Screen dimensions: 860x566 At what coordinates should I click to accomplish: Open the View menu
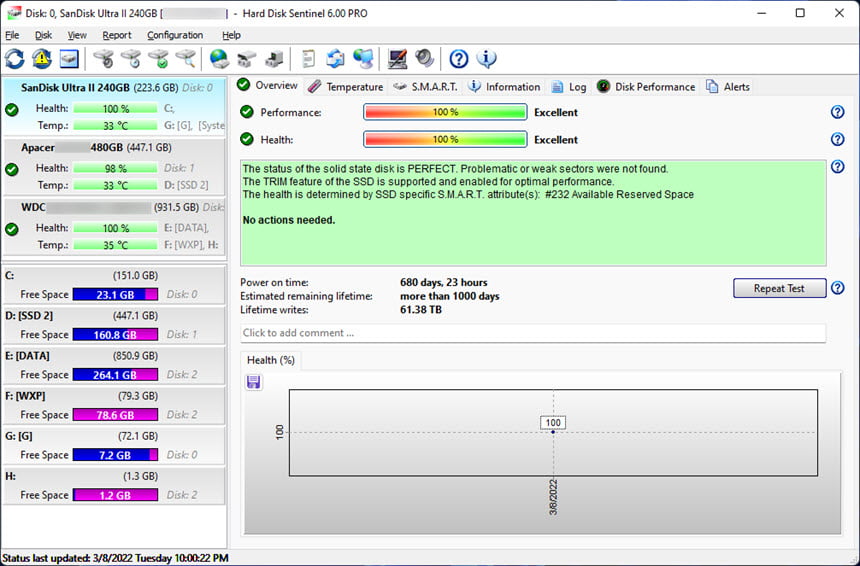coord(77,35)
